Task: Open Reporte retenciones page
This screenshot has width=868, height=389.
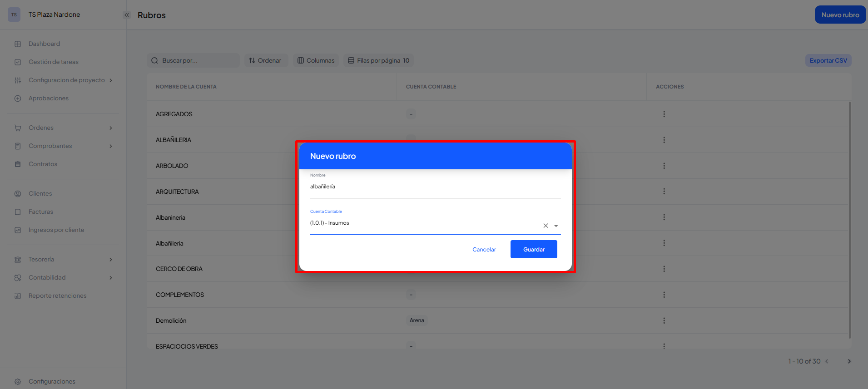Action: (x=57, y=296)
